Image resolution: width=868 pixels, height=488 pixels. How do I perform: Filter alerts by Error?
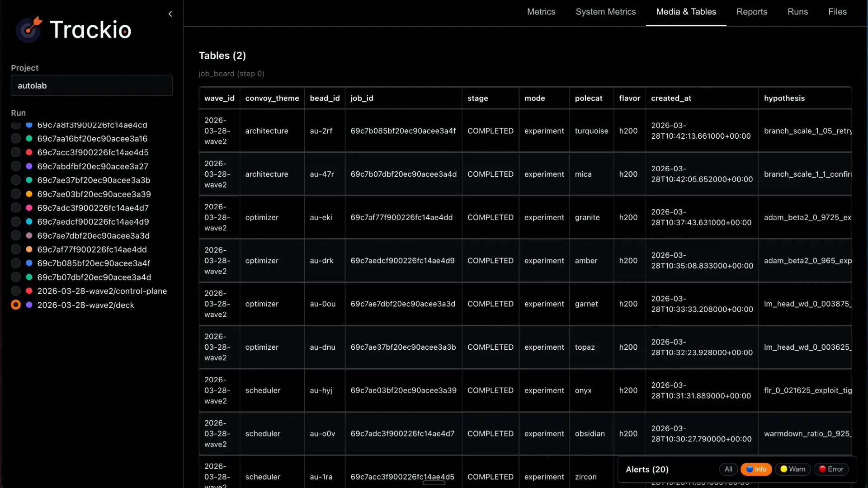[831, 469]
